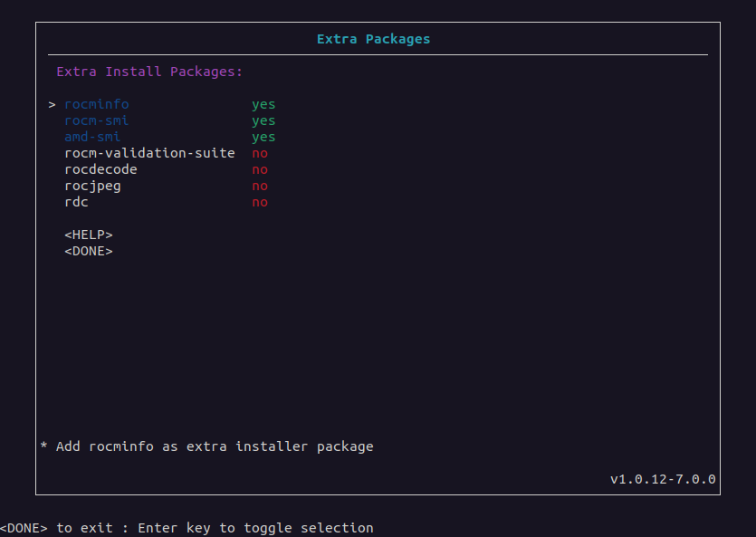Click the Extra Packages title
The height and width of the screenshot is (537, 756).
pyautogui.click(x=373, y=39)
